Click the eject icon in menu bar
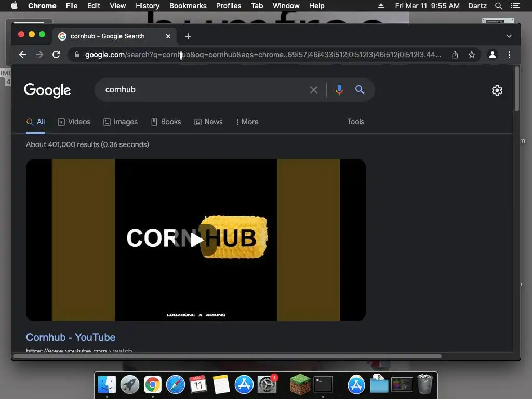The width and height of the screenshot is (532, 399). [381, 6]
